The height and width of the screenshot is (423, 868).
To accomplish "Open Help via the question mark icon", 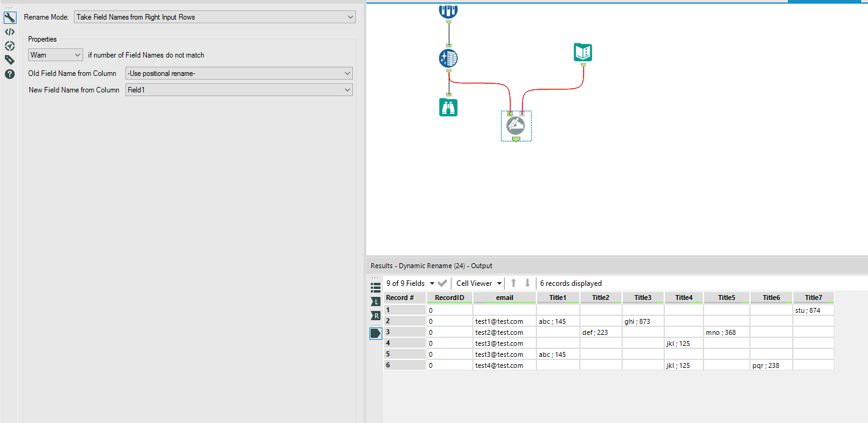I will (10, 74).
